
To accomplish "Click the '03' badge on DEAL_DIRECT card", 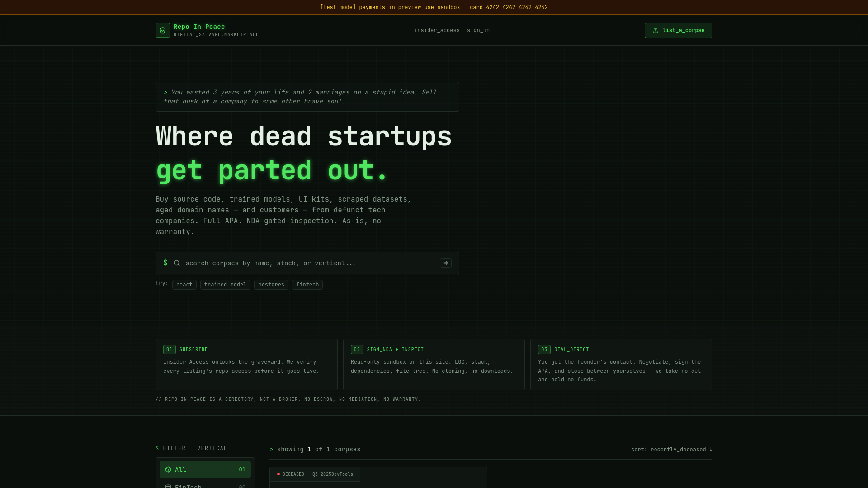I will click(x=544, y=350).
